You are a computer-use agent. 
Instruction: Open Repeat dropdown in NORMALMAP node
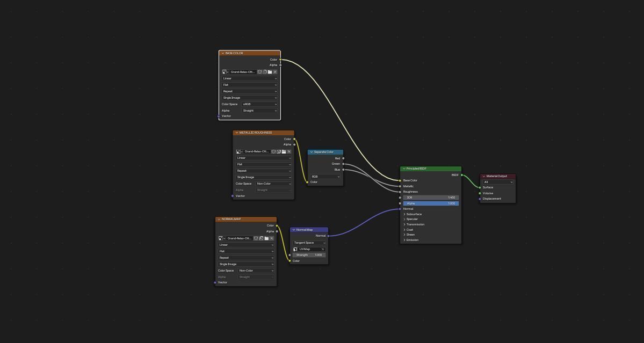pos(246,258)
